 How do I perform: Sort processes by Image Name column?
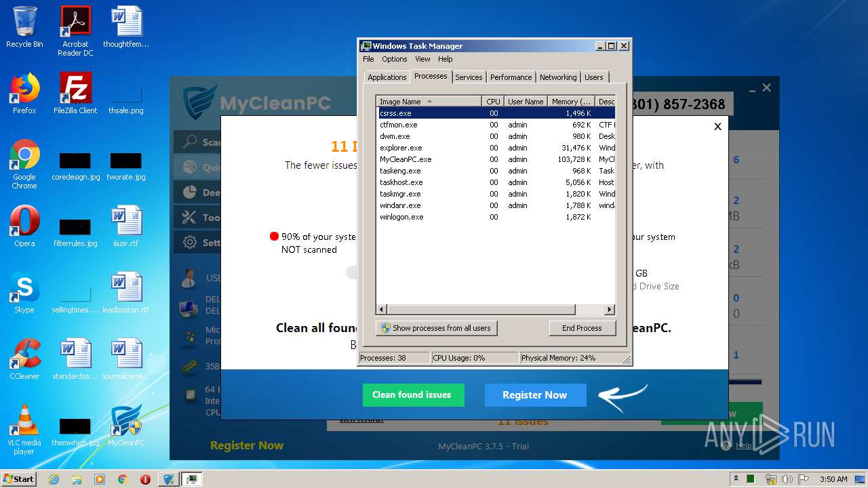(429, 102)
